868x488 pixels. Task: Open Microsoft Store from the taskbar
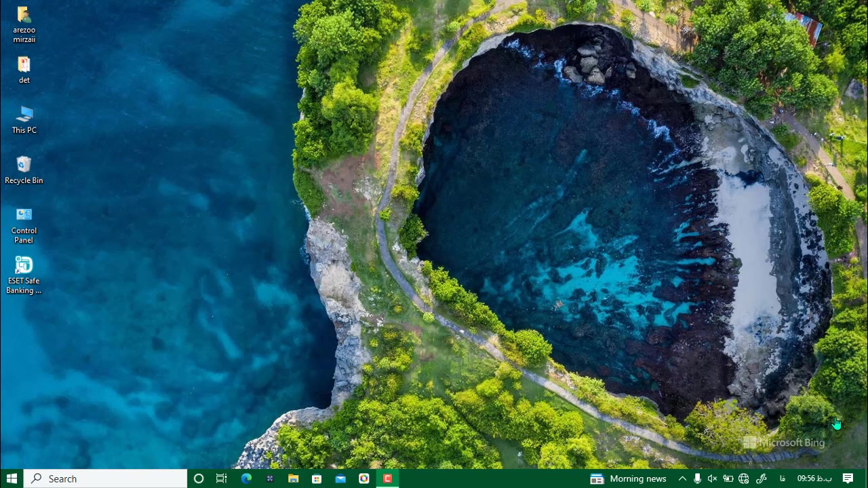pyautogui.click(x=317, y=479)
